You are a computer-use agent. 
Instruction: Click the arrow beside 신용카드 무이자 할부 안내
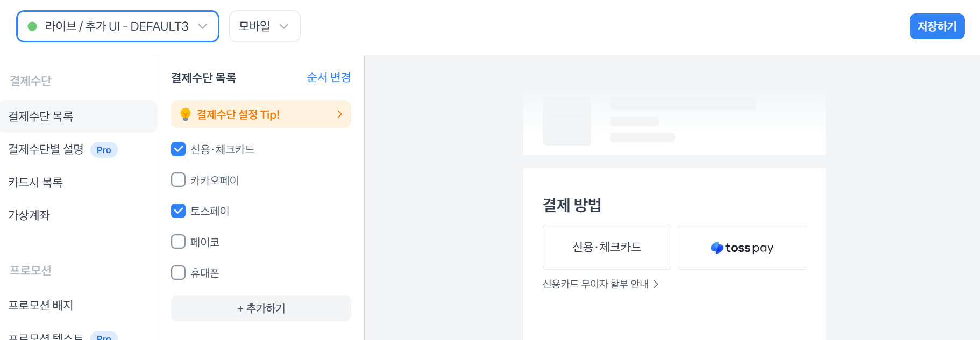656,284
